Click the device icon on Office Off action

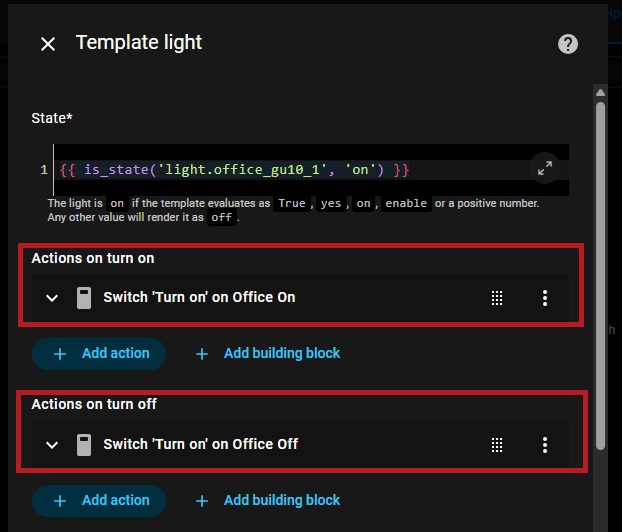(x=84, y=444)
